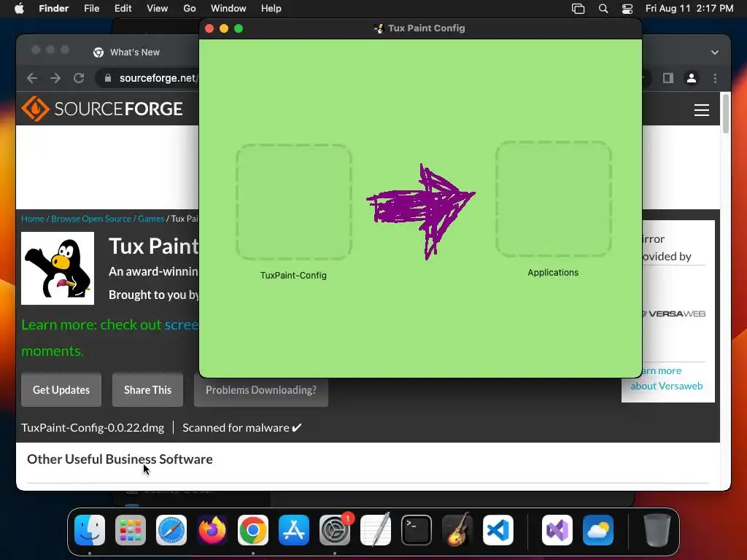Launch Terminal from the Dock

(x=417, y=530)
